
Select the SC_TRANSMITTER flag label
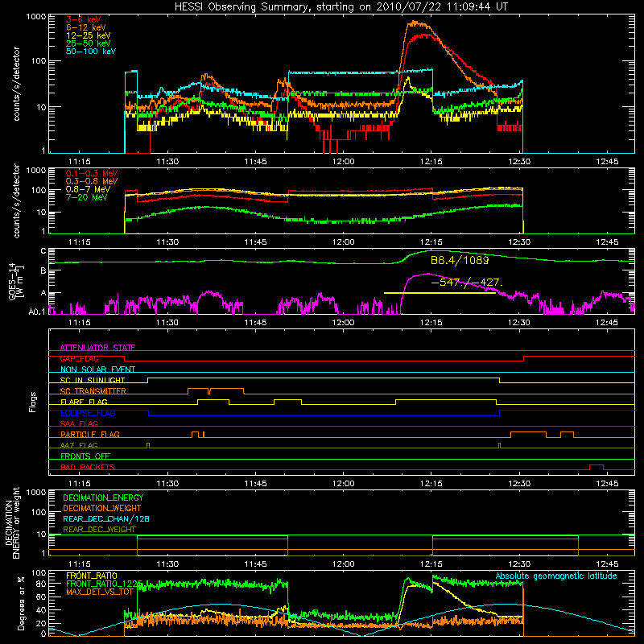point(93,390)
